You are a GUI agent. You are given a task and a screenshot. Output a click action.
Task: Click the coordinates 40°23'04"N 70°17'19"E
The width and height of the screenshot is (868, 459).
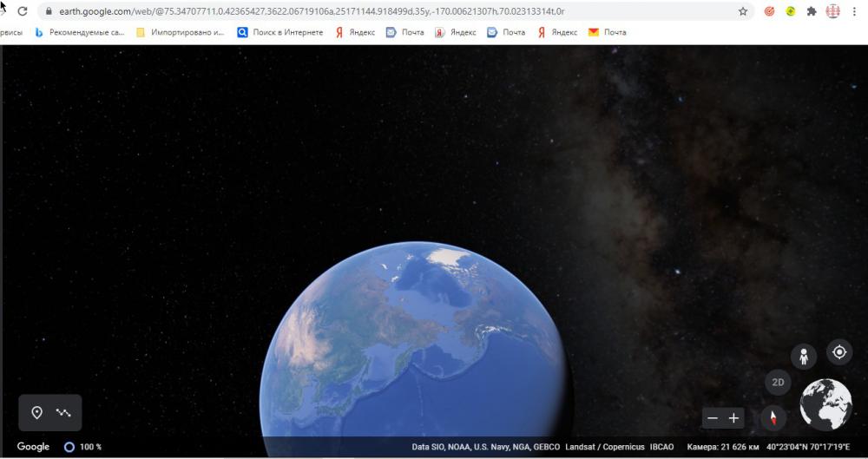pyautogui.click(x=808, y=447)
